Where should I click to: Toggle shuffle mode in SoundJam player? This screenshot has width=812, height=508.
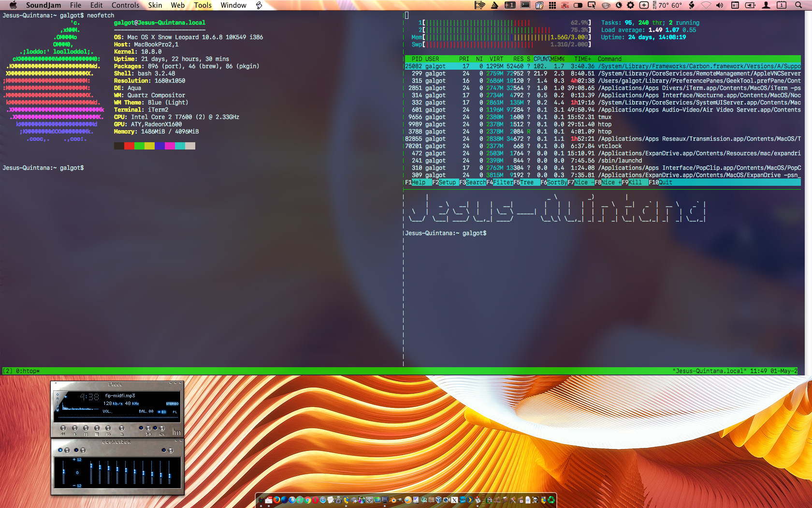(x=148, y=428)
